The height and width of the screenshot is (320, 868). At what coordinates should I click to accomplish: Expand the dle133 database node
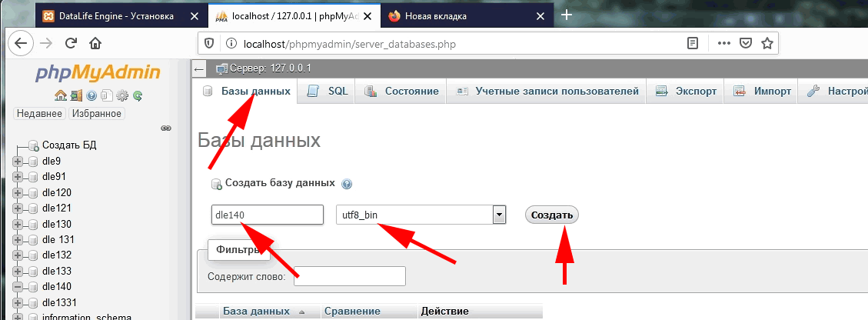click(x=18, y=272)
